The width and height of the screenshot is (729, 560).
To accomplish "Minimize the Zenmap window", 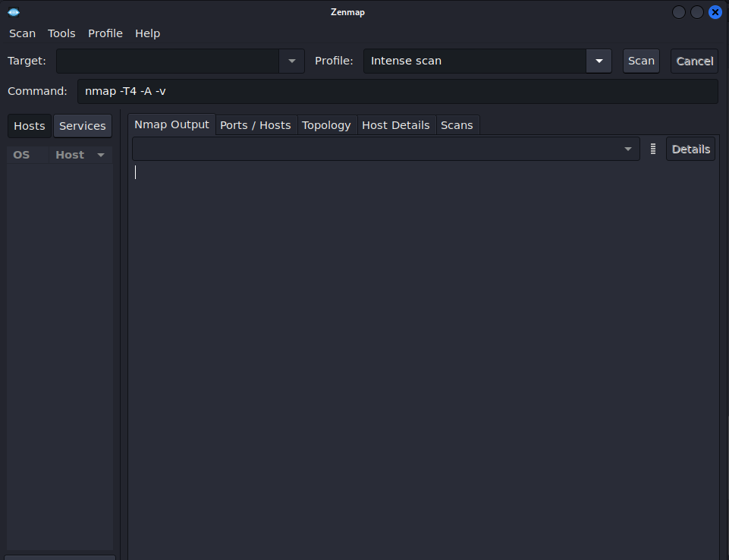I will click(x=679, y=12).
